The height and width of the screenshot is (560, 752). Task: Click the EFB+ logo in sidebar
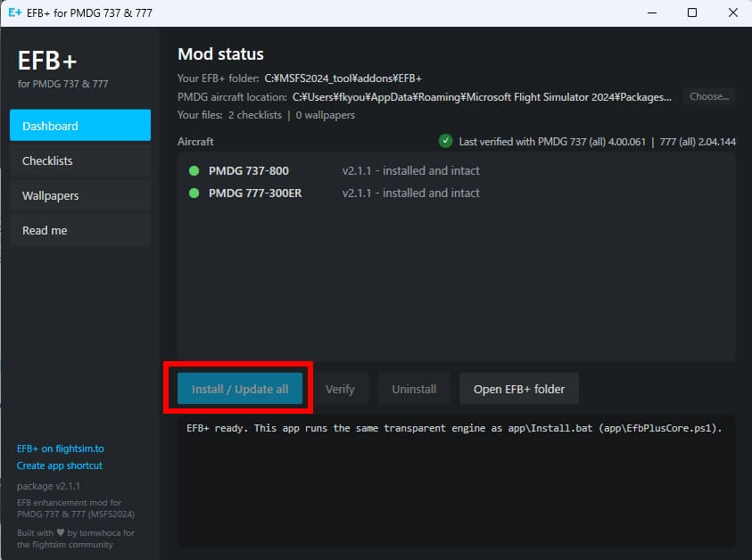(x=47, y=61)
